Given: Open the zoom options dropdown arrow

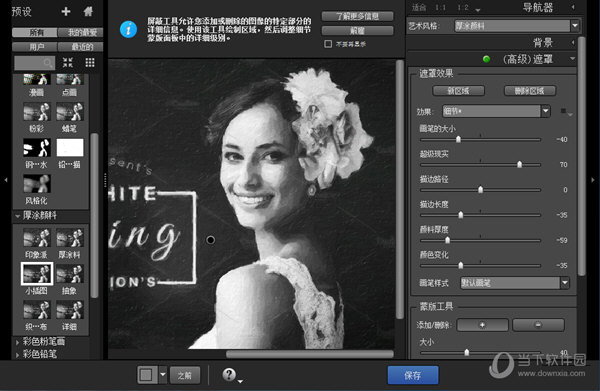Looking at the screenshot, I should point(478,10).
